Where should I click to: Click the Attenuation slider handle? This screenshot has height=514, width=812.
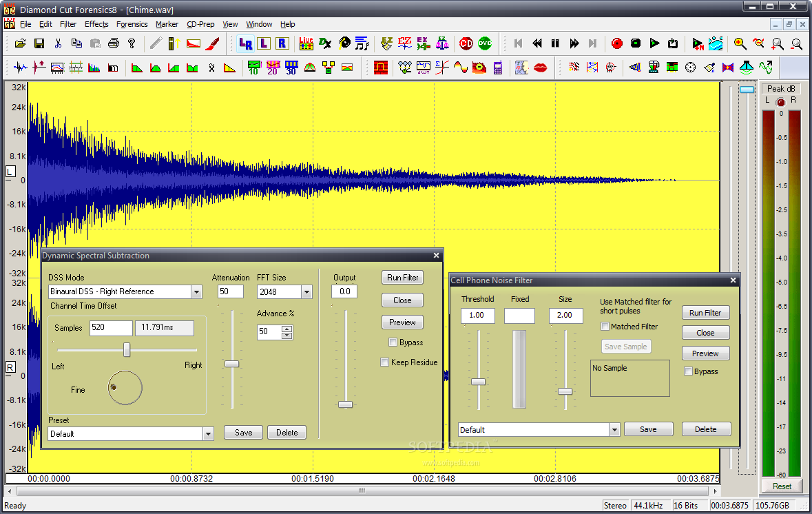click(231, 364)
